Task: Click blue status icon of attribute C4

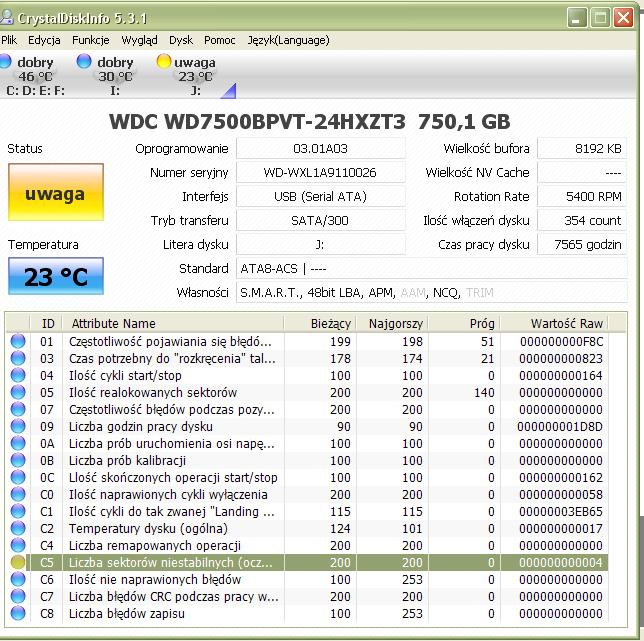Action: tap(18, 545)
